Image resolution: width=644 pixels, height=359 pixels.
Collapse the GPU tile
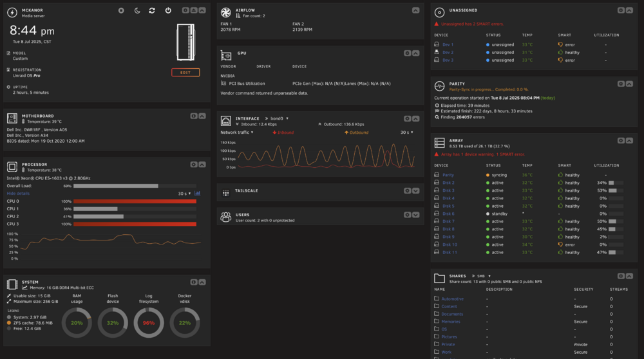[x=415, y=53]
